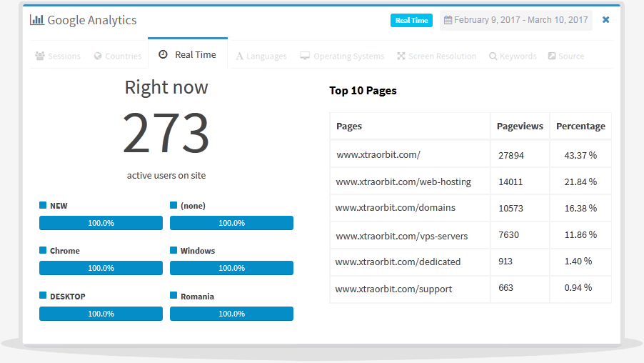Viewport: 644px width, 363px height.
Task: Click the Google Analytics bar chart icon
Action: tap(36, 20)
